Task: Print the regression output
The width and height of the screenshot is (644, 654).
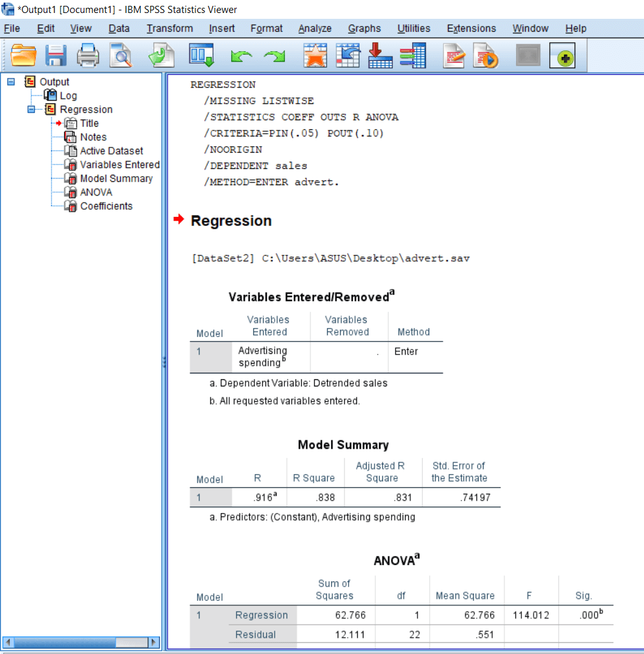Action: click(88, 55)
